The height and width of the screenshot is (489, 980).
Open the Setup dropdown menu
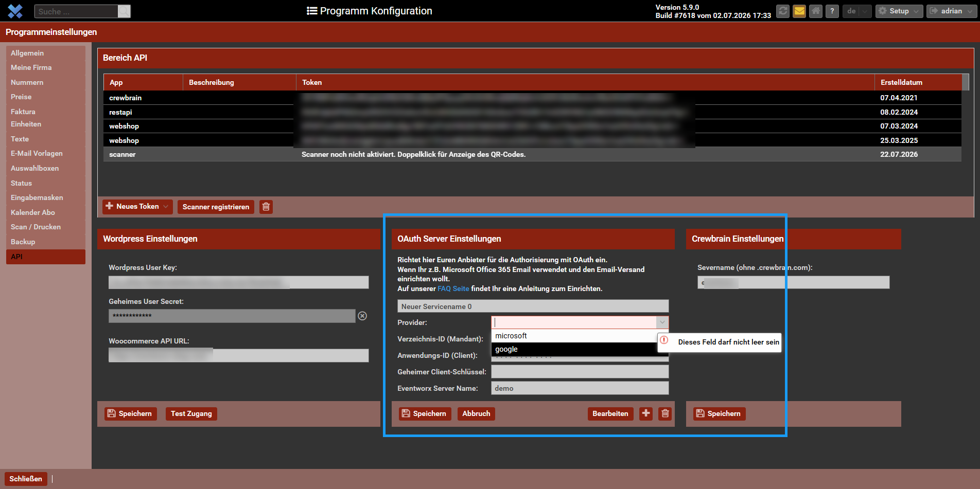pos(899,11)
